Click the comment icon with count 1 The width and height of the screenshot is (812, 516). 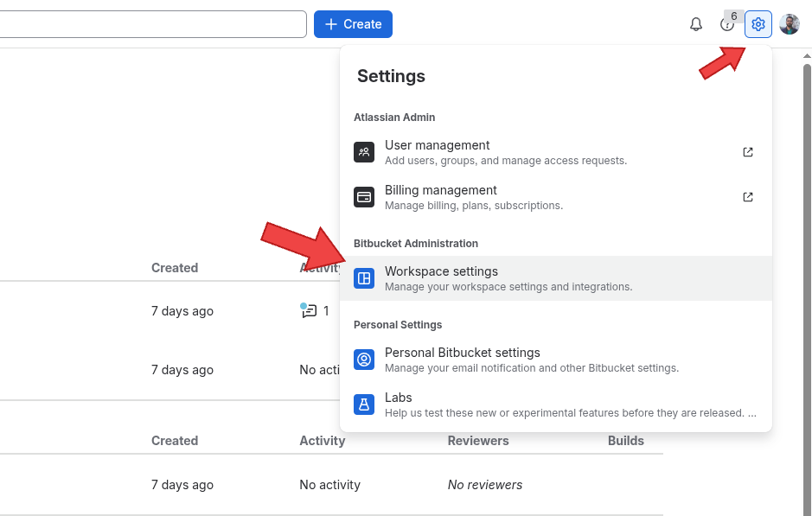click(309, 310)
